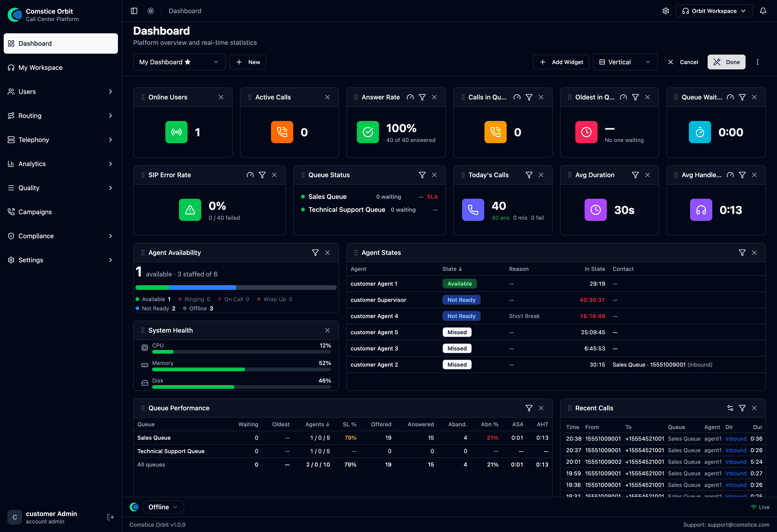Click the Memory usage bar

click(x=241, y=369)
